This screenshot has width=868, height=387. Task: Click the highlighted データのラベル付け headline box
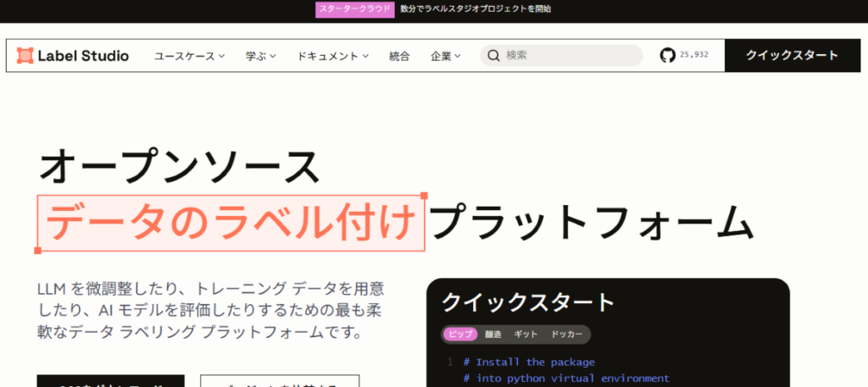231,224
